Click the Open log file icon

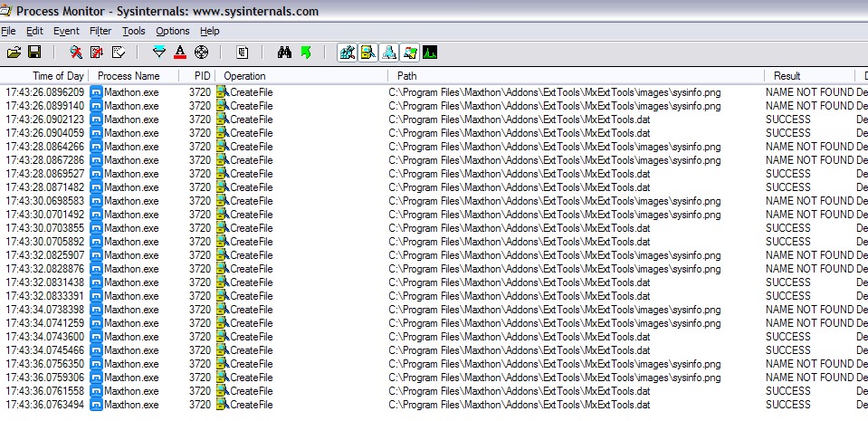[14, 53]
